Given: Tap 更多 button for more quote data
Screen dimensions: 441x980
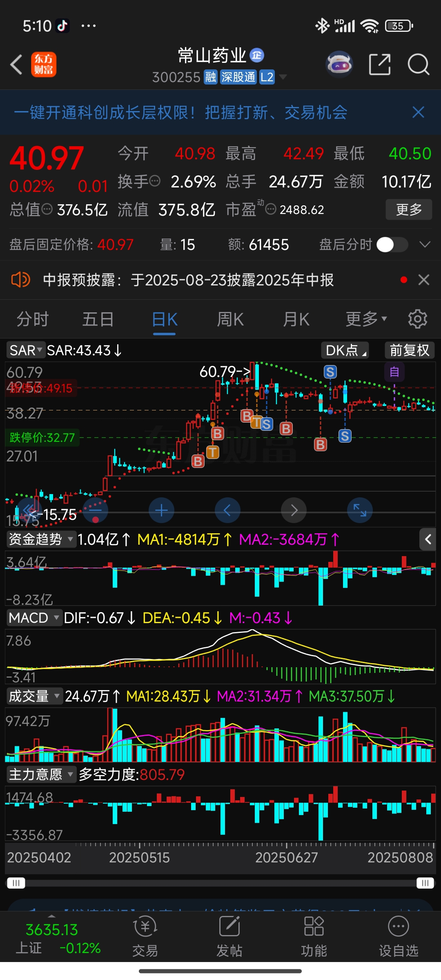Looking at the screenshot, I should tap(409, 209).
